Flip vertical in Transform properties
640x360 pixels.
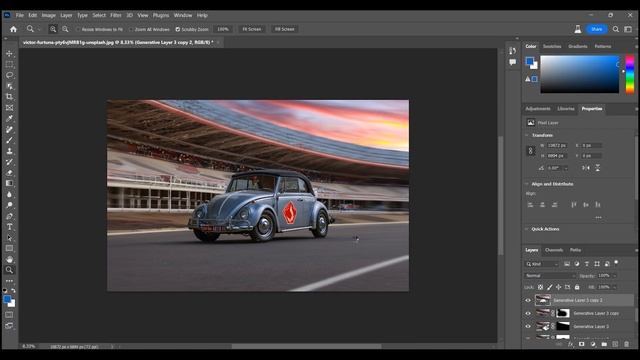598,168
